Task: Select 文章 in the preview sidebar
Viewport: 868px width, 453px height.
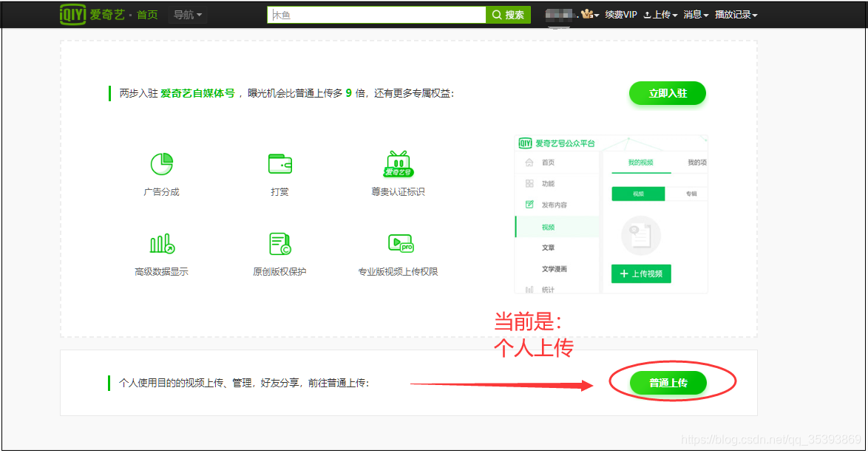Action: pos(548,248)
